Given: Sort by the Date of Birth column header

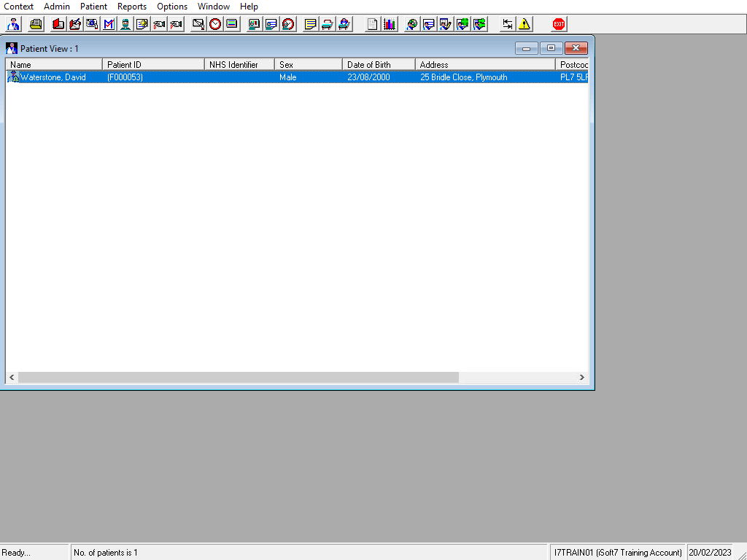Looking at the screenshot, I should click(x=379, y=64).
